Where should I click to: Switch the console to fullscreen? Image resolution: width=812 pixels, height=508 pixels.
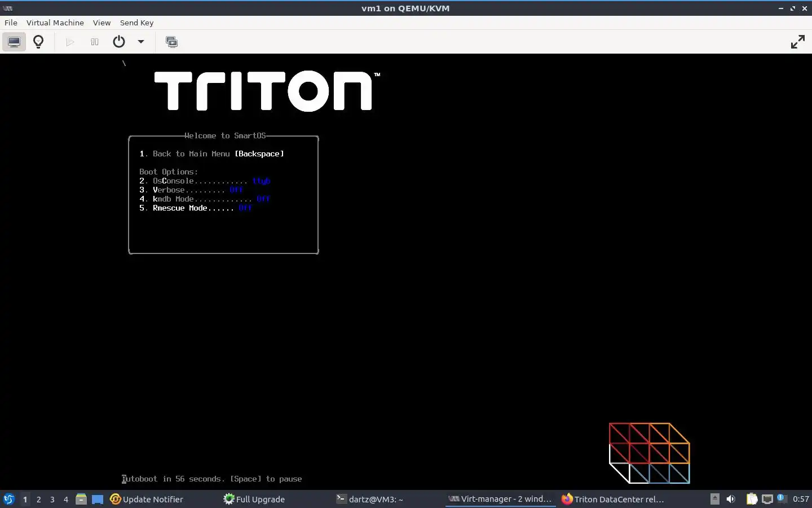point(797,42)
